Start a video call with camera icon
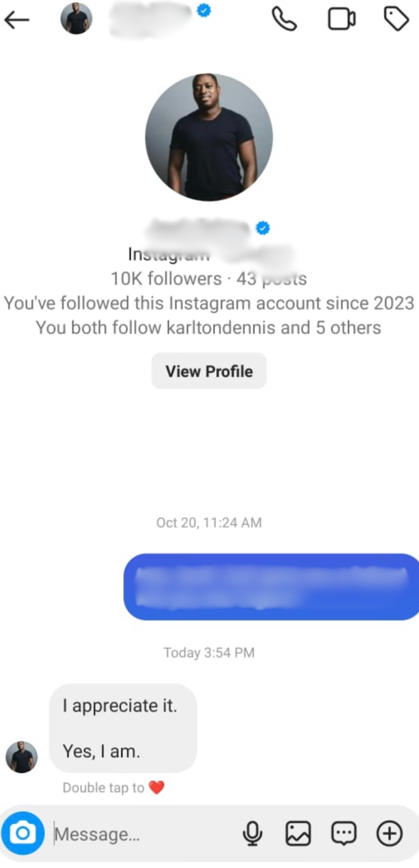This screenshot has width=419, height=868. click(x=342, y=19)
